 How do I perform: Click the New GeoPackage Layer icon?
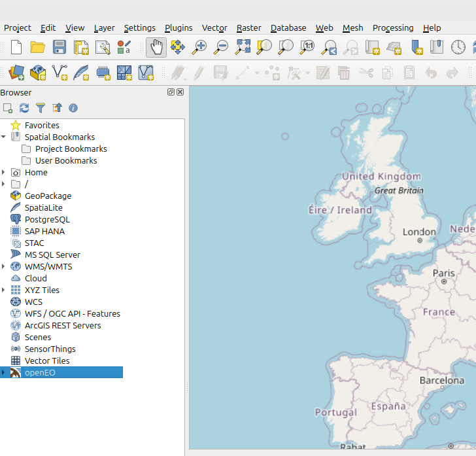[38, 73]
